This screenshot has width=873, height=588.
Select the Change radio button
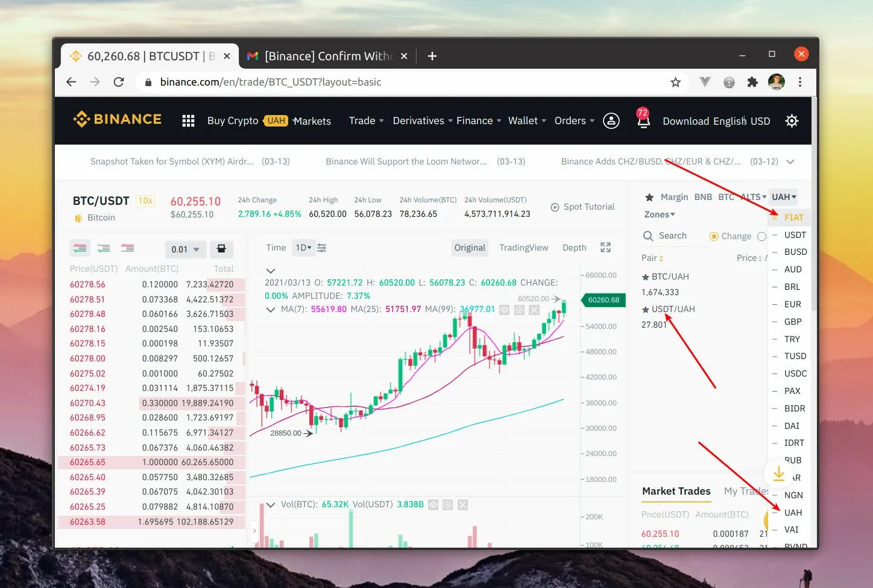point(714,236)
